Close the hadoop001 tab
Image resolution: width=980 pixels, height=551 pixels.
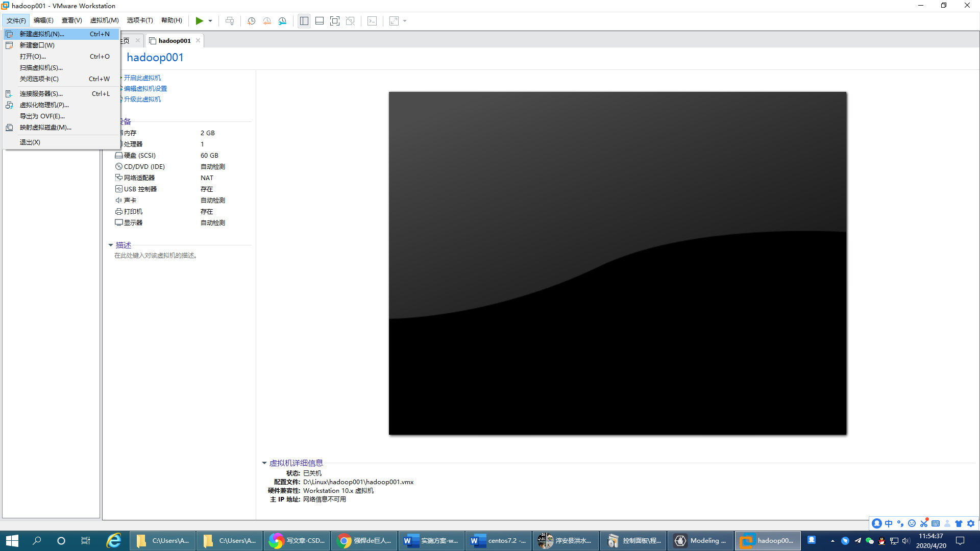(x=198, y=41)
